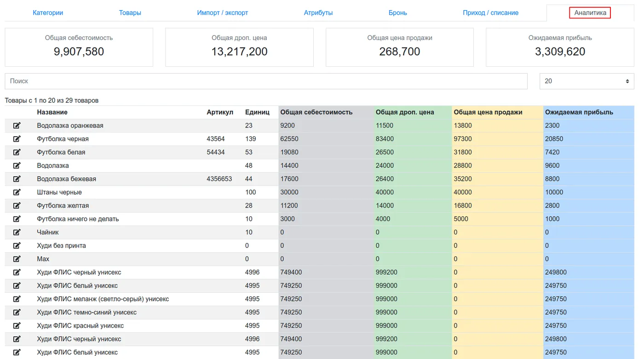Edit Футболка ничего не делать item
644x359 pixels.
point(17,219)
